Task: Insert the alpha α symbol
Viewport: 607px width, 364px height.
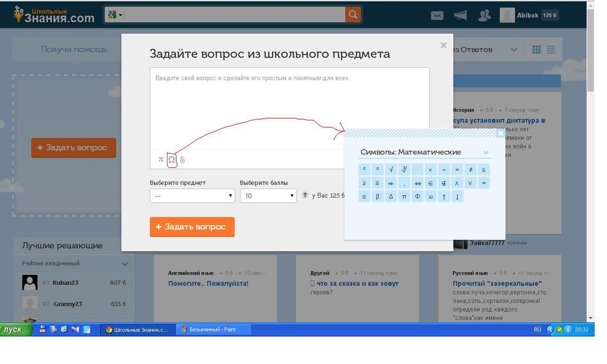Action: pyautogui.click(x=364, y=197)
